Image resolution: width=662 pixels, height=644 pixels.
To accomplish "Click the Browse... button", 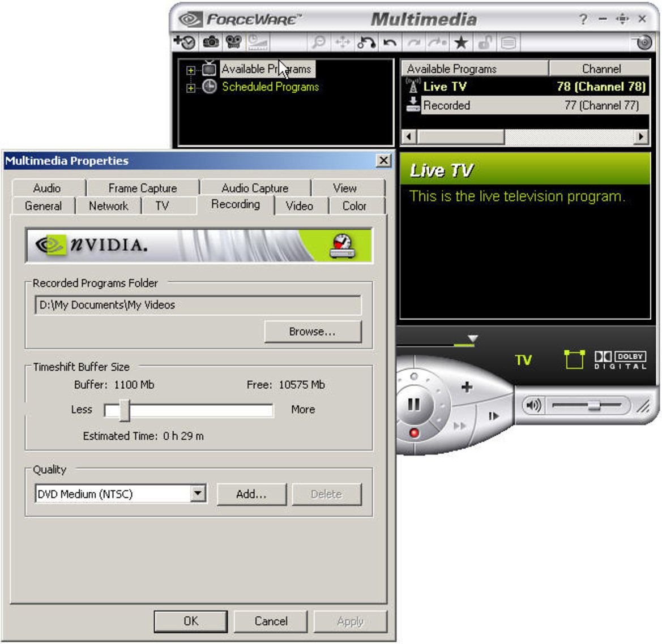I will (x=313, y=331).
